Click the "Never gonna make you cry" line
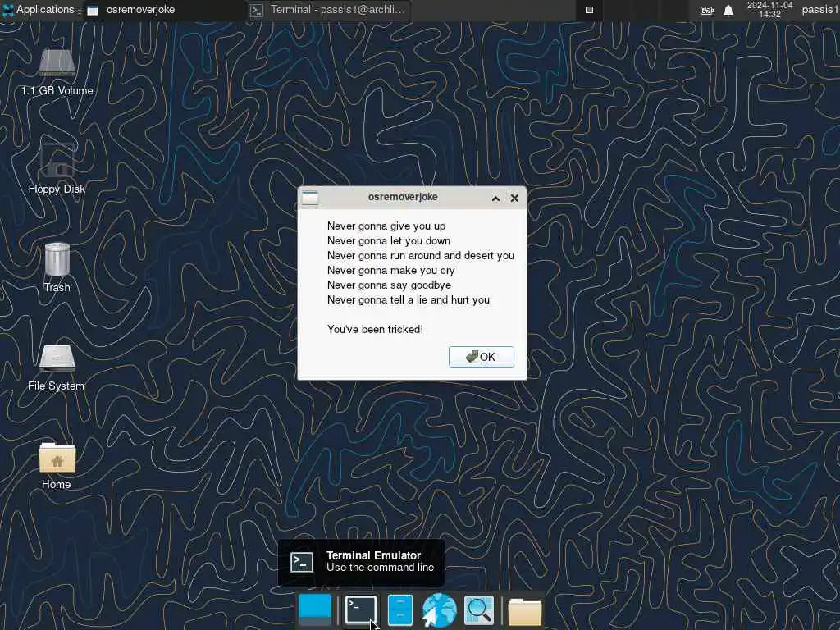Screen dimensions: 840x630 391,271
